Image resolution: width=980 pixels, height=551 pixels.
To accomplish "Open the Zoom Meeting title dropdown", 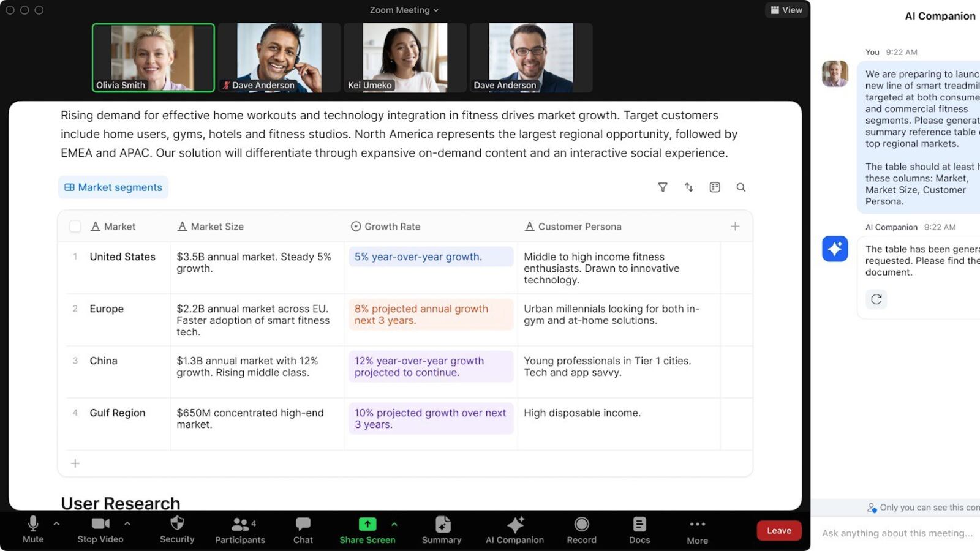I will point(404,10).
